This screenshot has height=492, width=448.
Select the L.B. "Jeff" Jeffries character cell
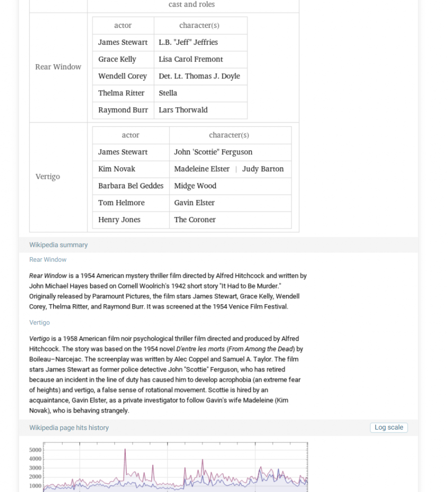(x=188, y=42)
